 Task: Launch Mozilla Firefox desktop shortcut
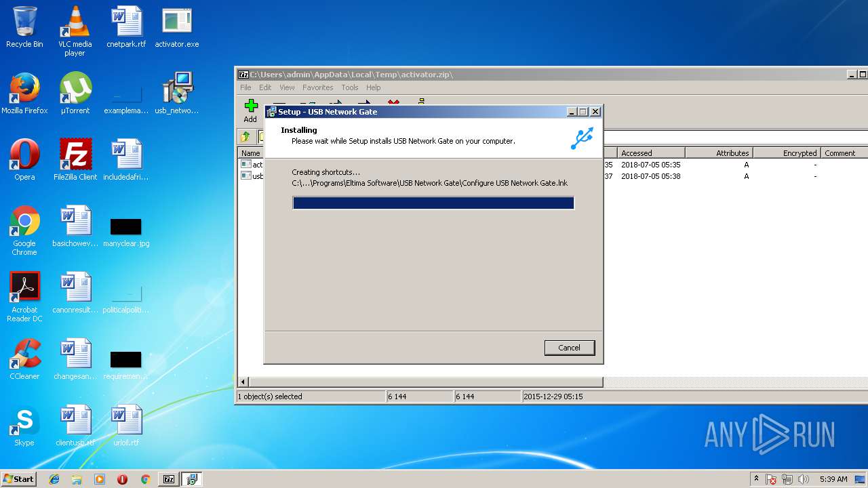[24, 94]
